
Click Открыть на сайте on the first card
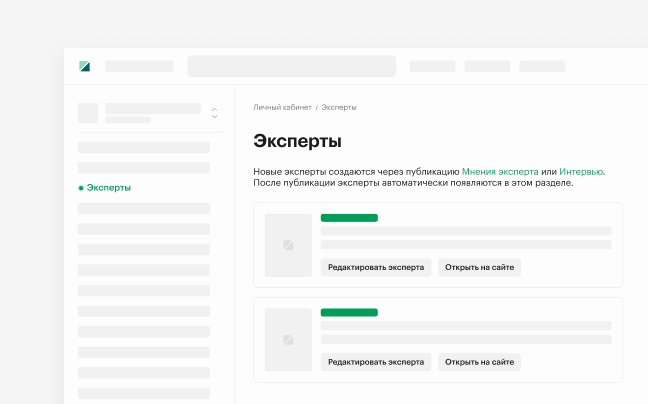pos(479,267)
